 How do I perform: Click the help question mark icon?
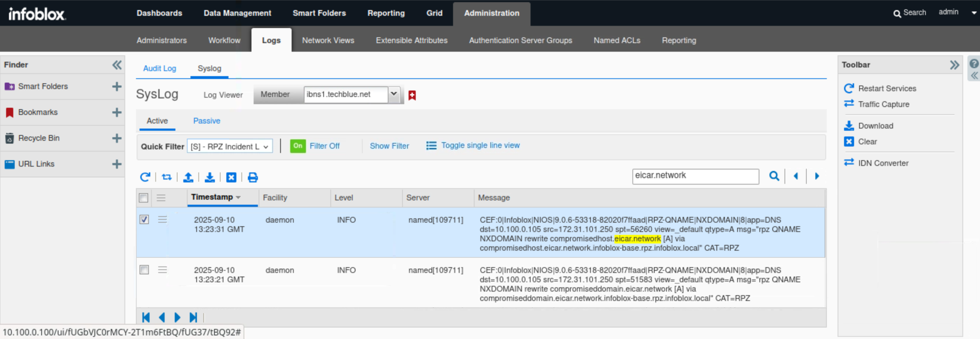pyautogui.click(x=974, y=64)
